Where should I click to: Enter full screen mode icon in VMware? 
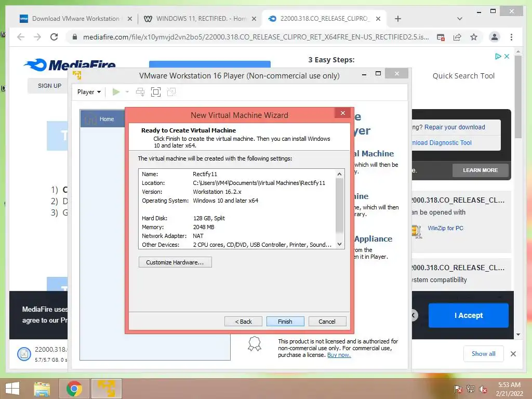click(x=156, y=92)
